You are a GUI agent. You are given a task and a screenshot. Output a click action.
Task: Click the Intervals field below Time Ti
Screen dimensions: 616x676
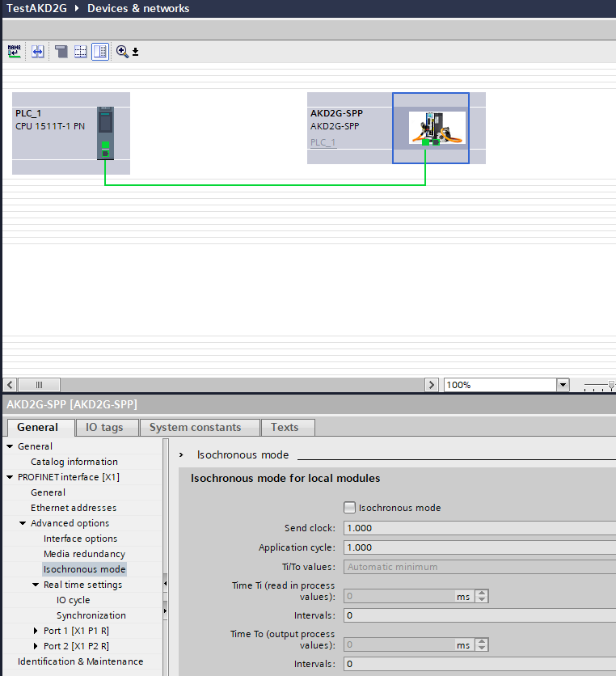[x=479, y=615]
